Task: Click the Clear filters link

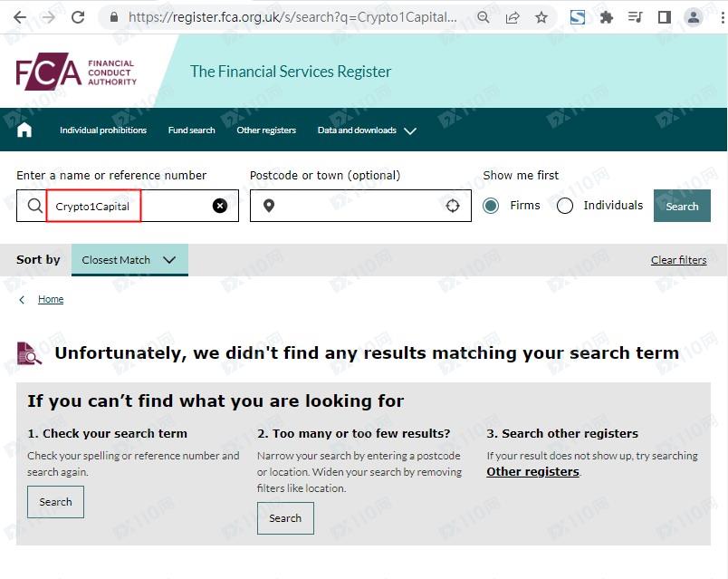Action: pos(678,260)
